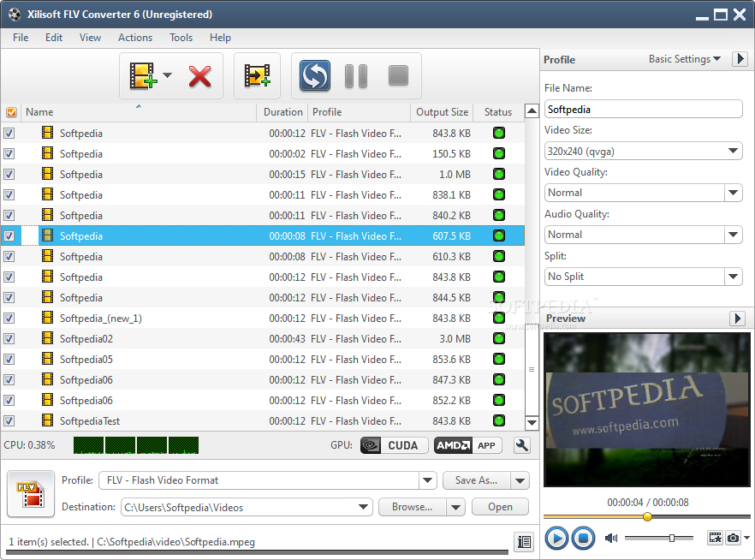Sort the list by the Name column header
The width and height of the screenshot is (755, 560).
pyautogui.click(x=138, y=112)
